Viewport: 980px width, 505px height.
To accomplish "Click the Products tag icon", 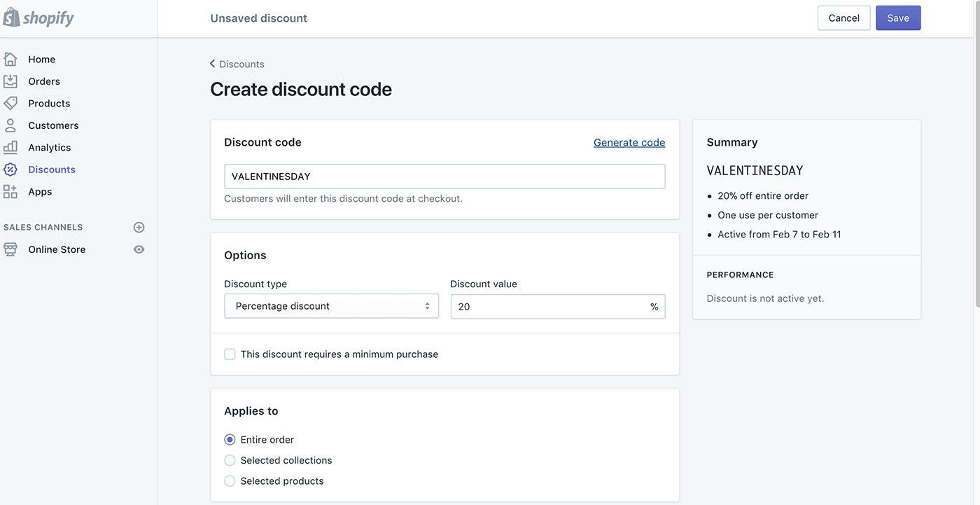I will [10, 103].
